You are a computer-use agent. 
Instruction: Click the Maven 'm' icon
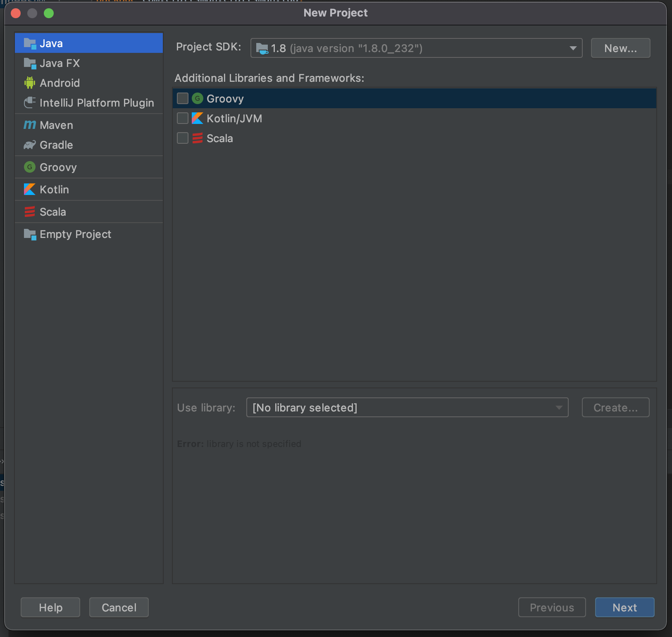pyautogui.click(x=30, y=124)
